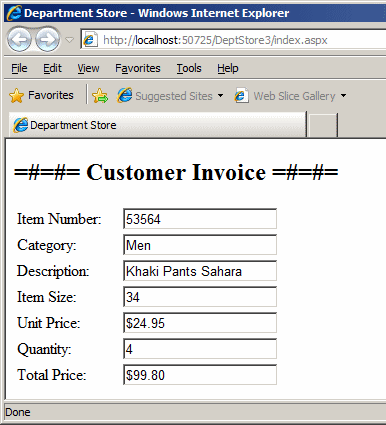Click the address bar page icon

tap(90, 40)
